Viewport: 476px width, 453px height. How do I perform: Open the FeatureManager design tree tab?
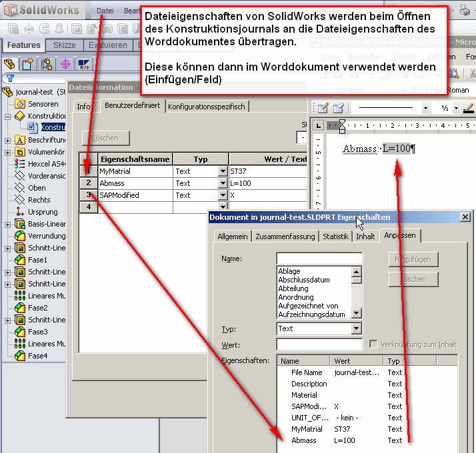(x=10, y=65)
